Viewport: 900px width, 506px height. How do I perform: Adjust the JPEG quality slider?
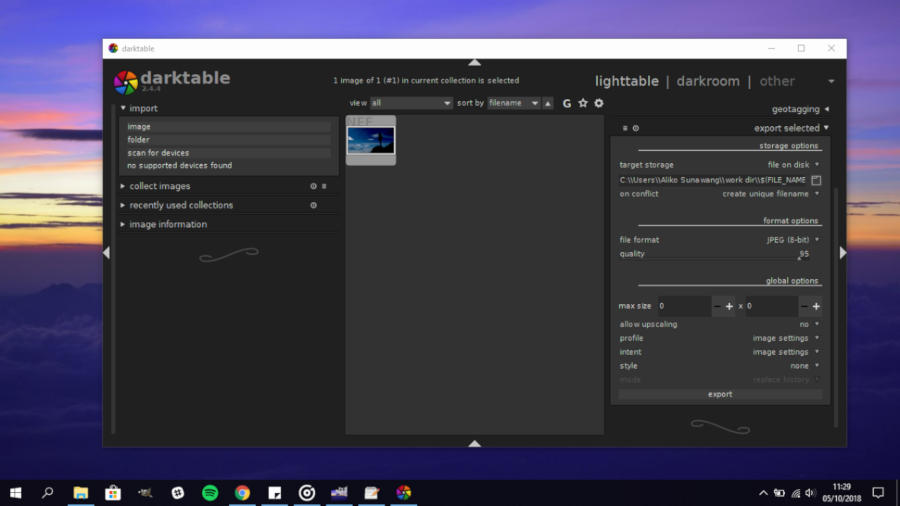pos(720,254)
